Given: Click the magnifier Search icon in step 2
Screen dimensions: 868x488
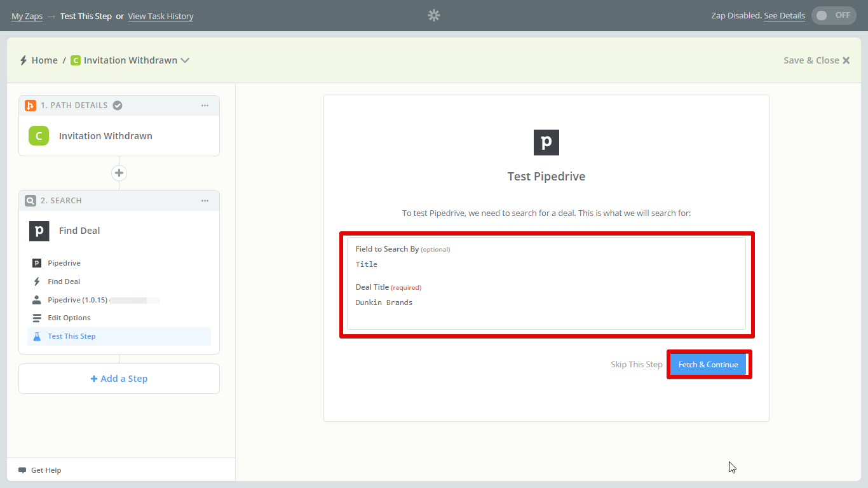Looking at the screenshot, I should 30,201.
